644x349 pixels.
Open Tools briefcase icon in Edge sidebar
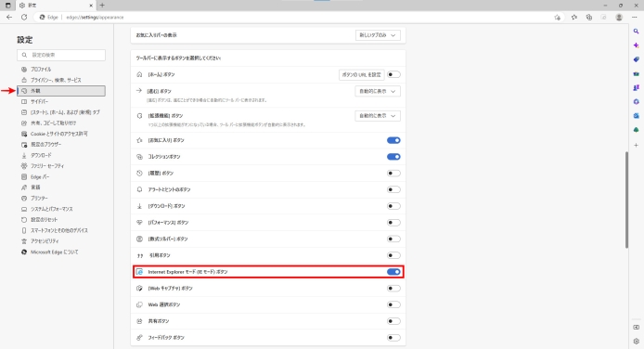click(637, 74)
